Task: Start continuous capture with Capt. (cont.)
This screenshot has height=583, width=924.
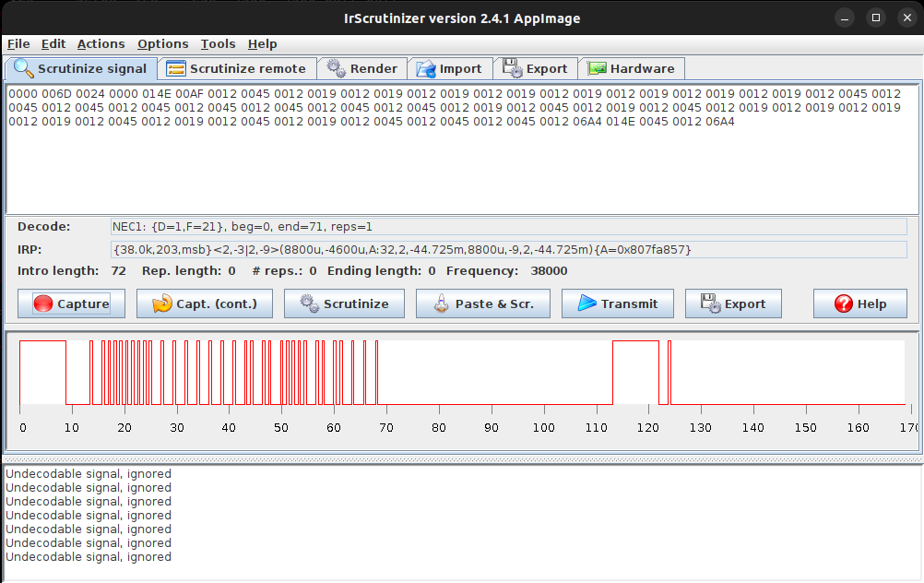Action: point(204,303)
